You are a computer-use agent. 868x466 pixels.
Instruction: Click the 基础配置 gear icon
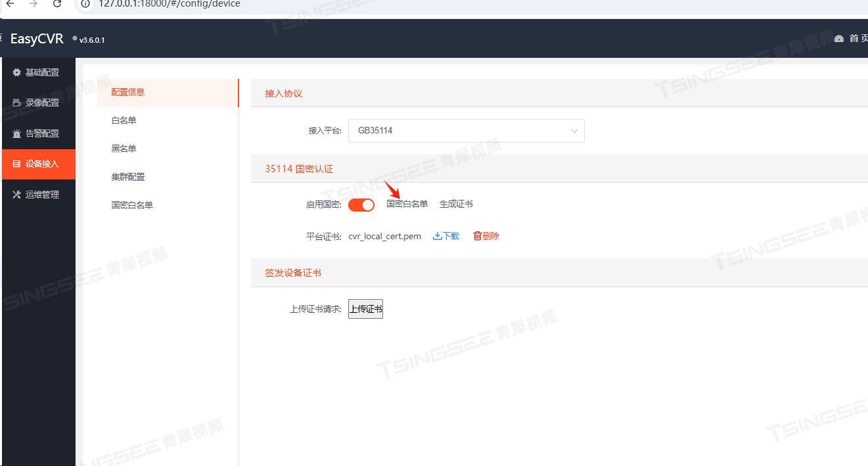click(x=17, y=72)
